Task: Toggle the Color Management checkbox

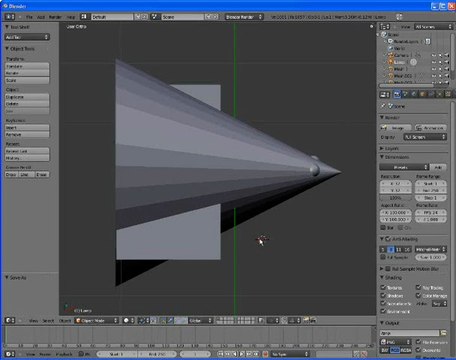Action: pyautogui.click(x=418, y=296)
